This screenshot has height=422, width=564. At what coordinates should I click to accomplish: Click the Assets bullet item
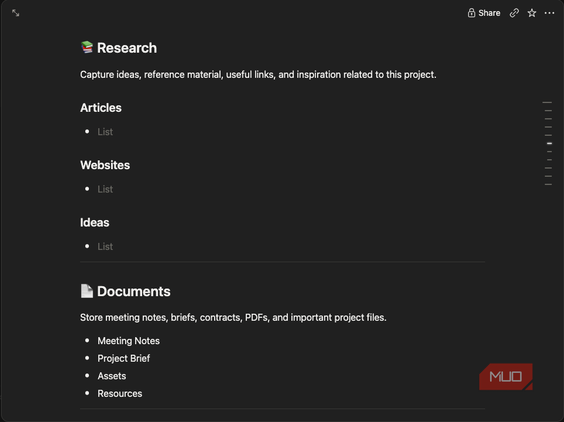[x=112, y=376]
